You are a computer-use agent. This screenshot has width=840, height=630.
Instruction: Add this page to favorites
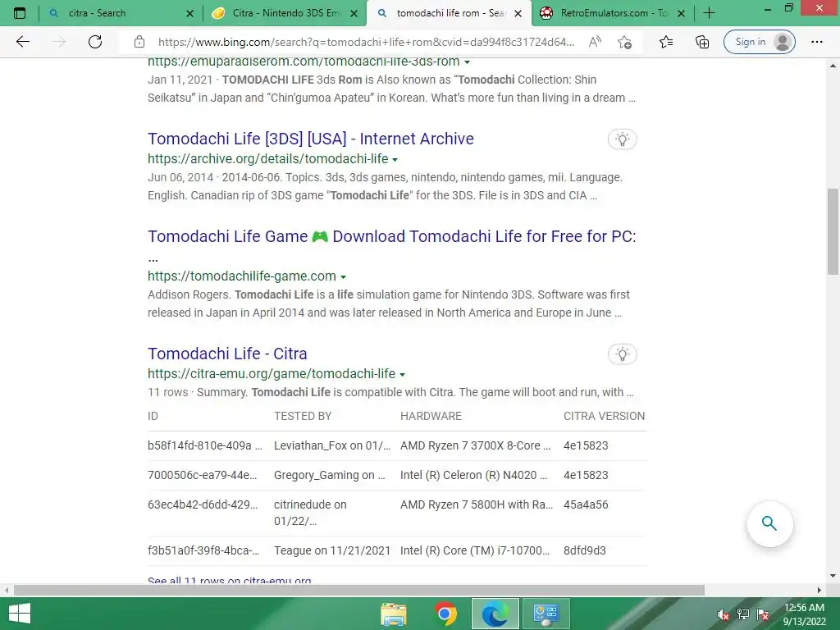click(x=624, y=42)
